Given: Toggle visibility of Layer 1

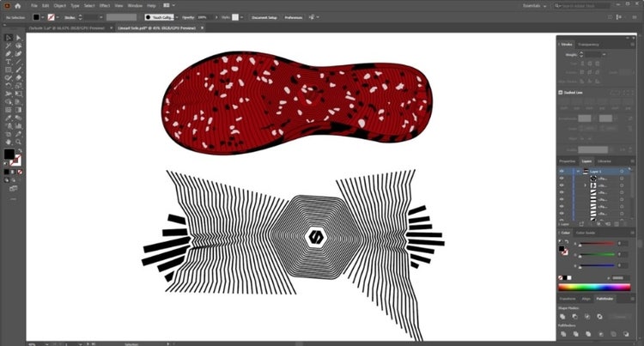Looking at the screenshot, I should pos(562,171).
